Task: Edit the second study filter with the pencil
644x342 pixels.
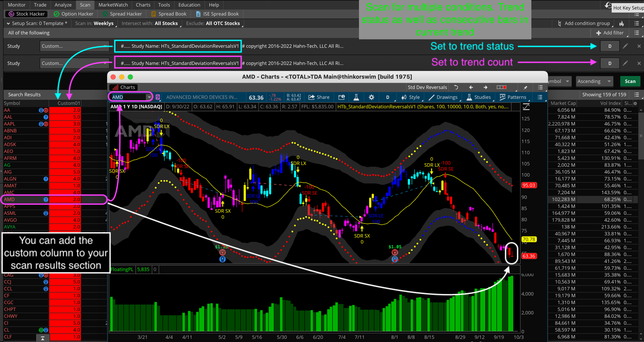Action: pos(626,63)
